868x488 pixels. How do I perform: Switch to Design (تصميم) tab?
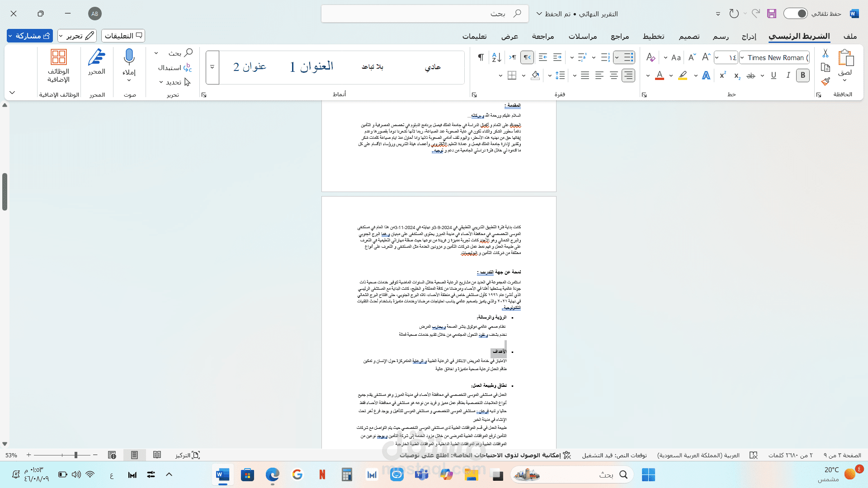[689, 36]
